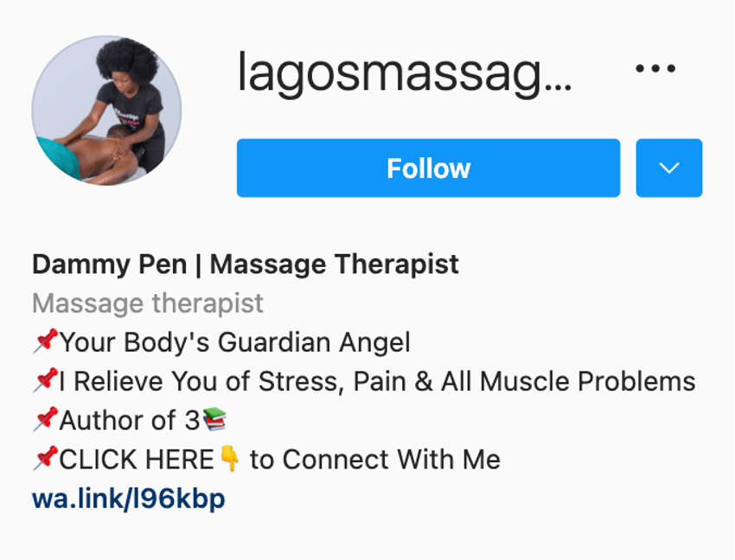This screenshot has height=560, width=735.
Task: Open the wa.link/l96kbp link
Action: click(129, 499)
